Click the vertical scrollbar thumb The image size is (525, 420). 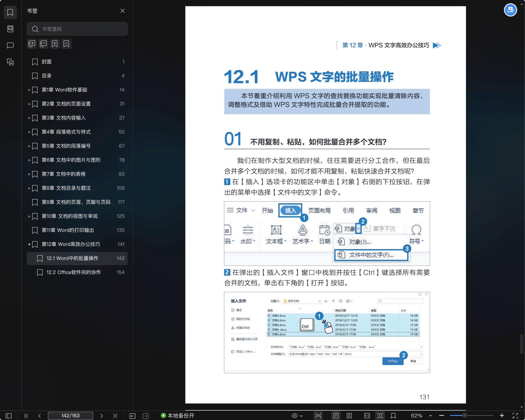click(521, 344)
